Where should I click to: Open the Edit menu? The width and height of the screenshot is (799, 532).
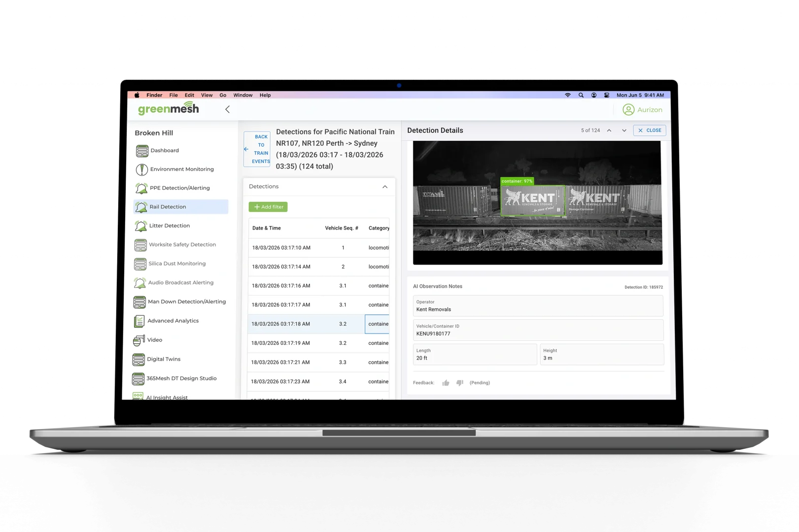coord(190,95)
